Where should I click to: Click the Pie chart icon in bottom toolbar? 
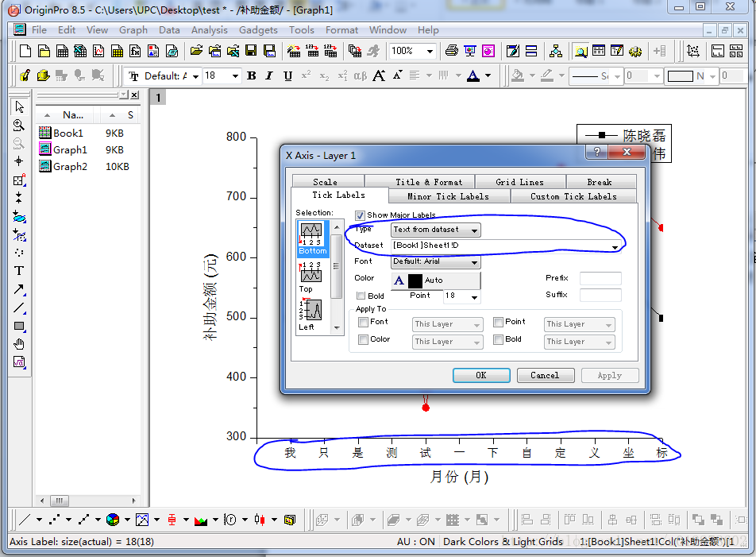[113, 520]
